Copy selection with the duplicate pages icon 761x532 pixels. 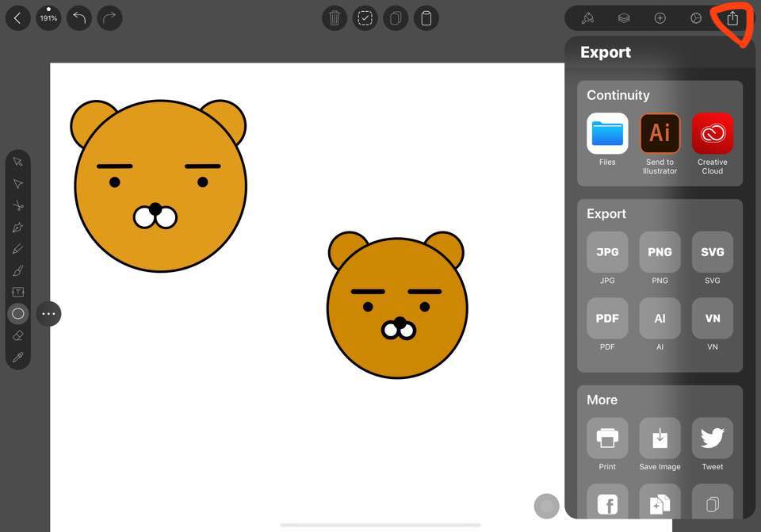point(396,18)
